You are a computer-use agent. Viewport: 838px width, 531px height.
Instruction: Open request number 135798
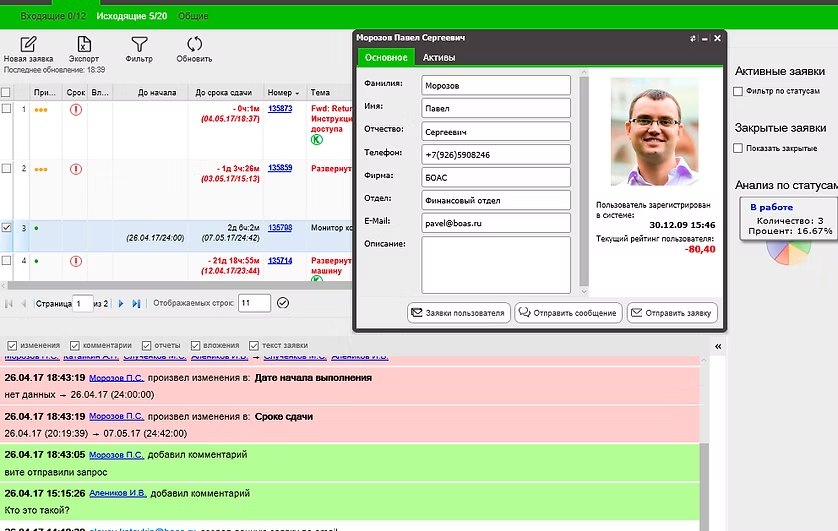[280, 228]
